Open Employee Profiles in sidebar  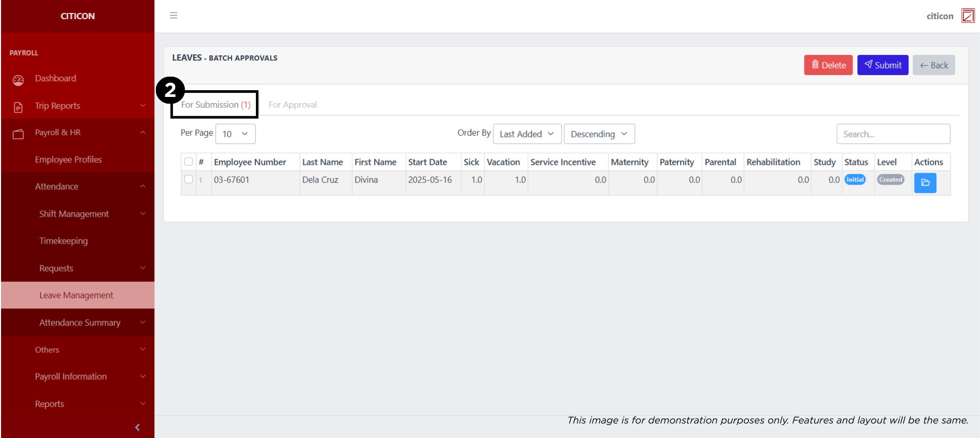tap(68, 160)
